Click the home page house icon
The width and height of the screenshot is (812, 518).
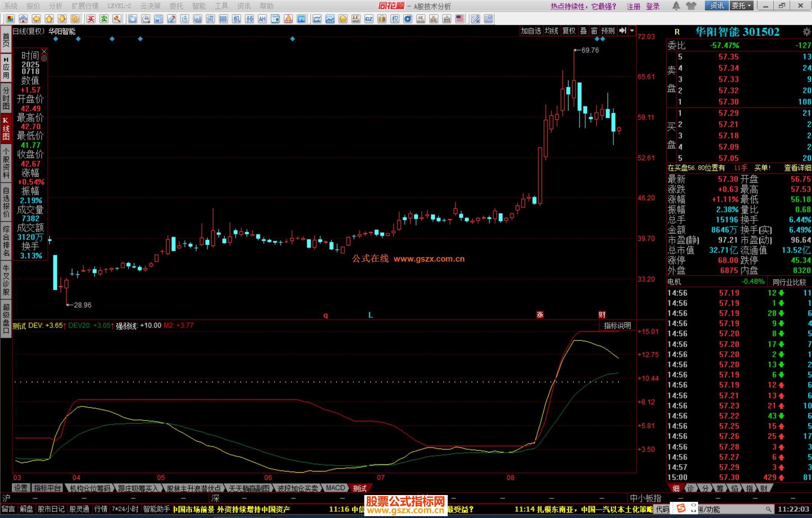click(x=23, y=19)
